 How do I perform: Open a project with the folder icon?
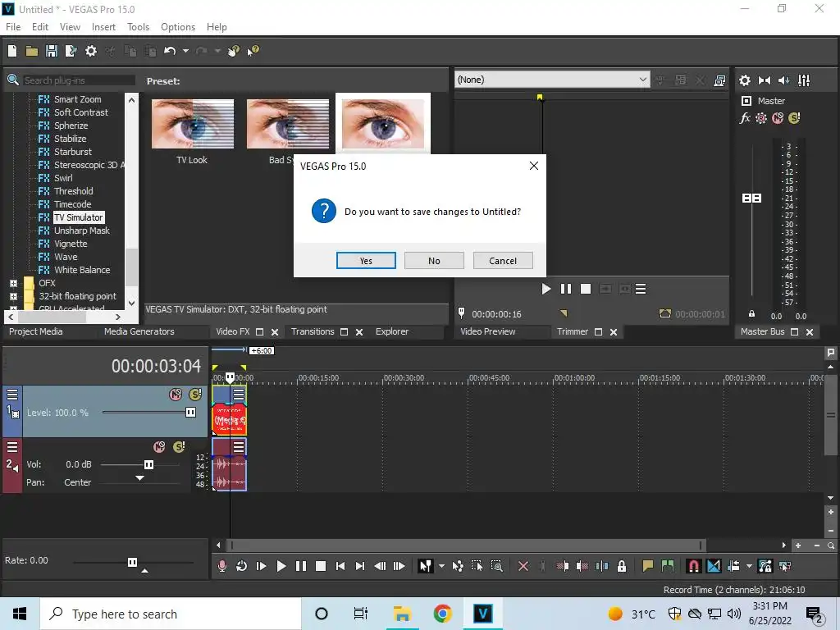(x=32, y=51)
